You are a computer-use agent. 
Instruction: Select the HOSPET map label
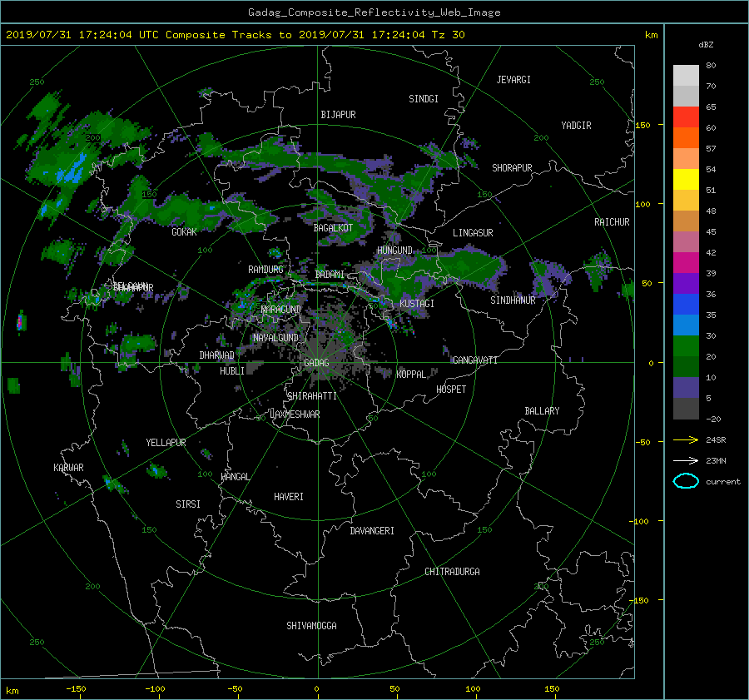pos(451,390)
